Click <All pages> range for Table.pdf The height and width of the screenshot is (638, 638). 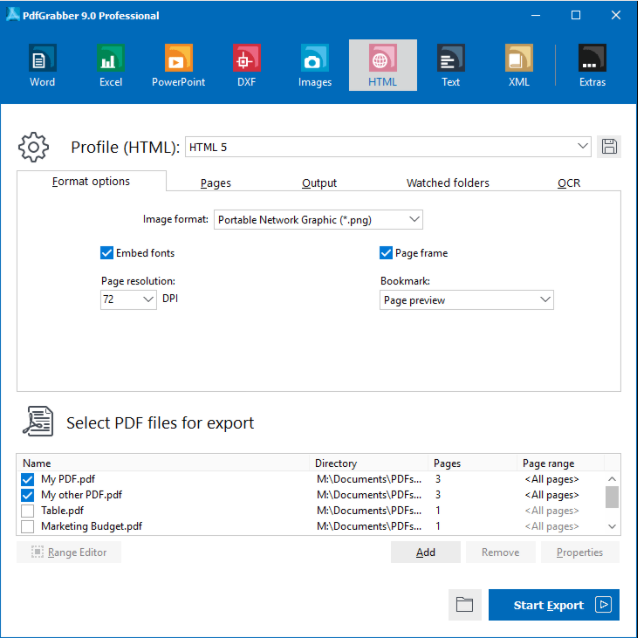coord(552,511)
